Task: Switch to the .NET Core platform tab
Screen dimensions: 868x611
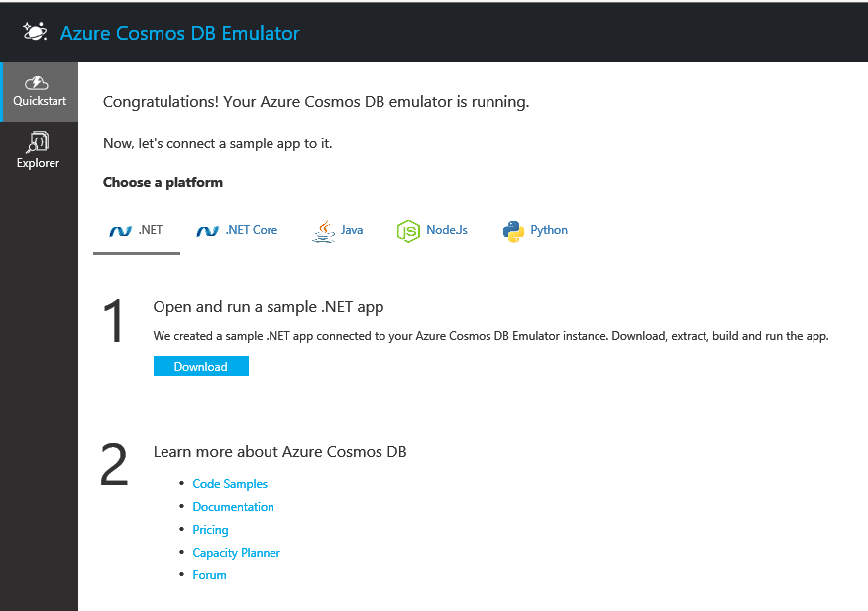Action: (x=251, y=230)
